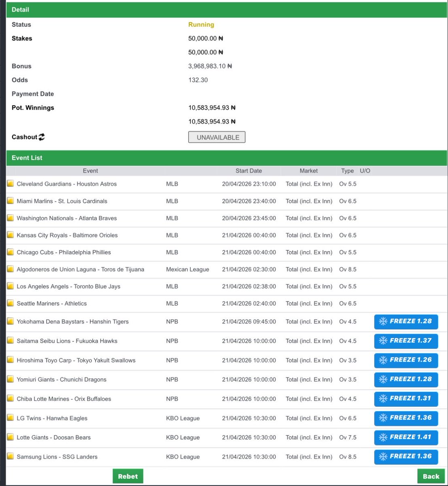
Task: Click the Market column header
Action: [x=309, y=171]
